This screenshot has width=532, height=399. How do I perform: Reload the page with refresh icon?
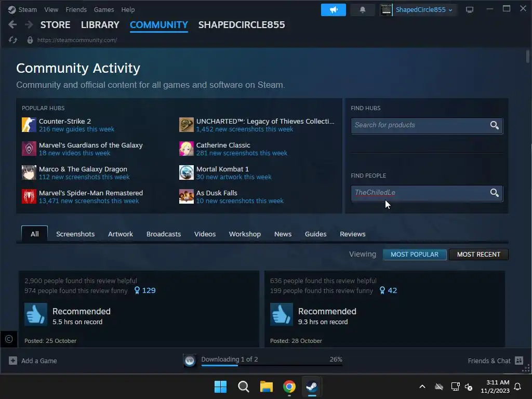13,40
